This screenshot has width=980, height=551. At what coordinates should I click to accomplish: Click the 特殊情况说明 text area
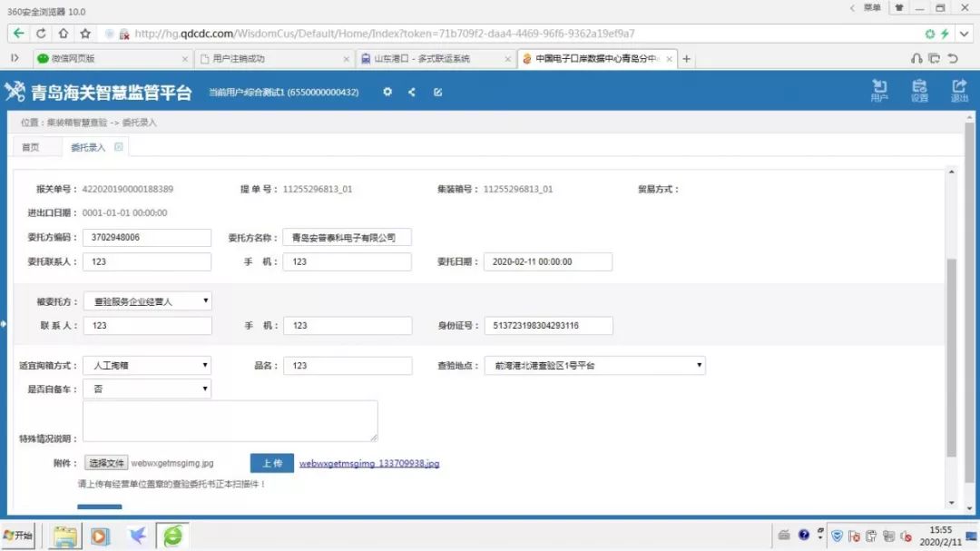coord(230,421)
